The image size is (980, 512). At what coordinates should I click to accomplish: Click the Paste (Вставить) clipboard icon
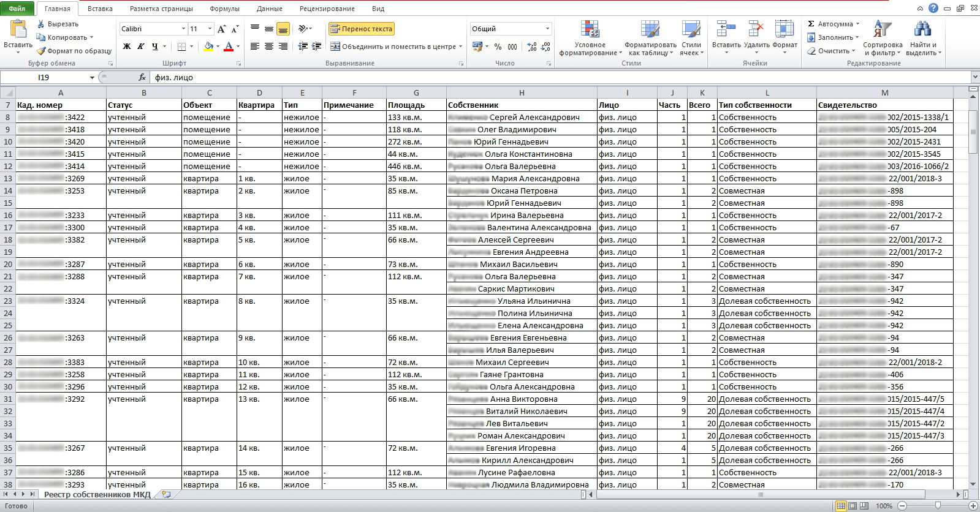(18, 29)
